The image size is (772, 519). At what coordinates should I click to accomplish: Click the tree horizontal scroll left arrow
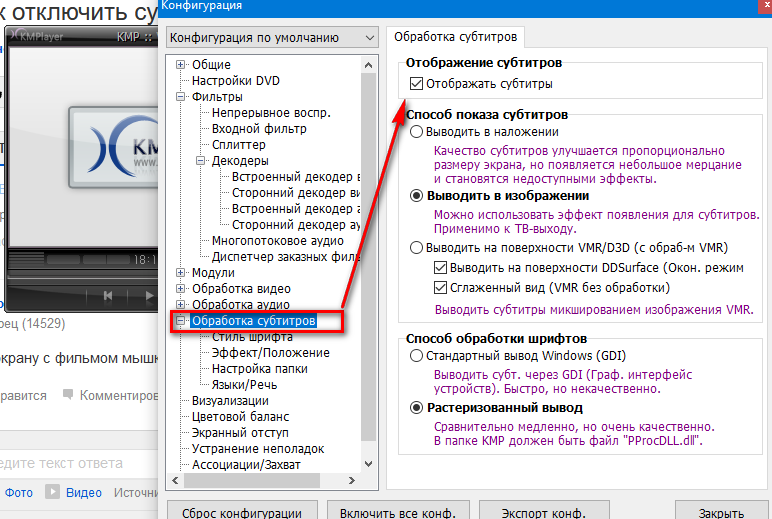175,480
